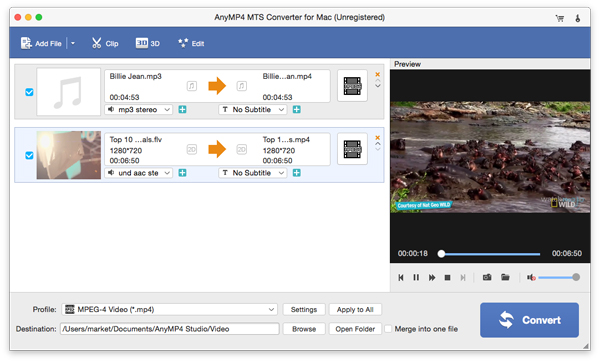Open the mp3 stereo audio track dropdown
The width and height of the screenshot is (600, 362).
coord(139,109)
